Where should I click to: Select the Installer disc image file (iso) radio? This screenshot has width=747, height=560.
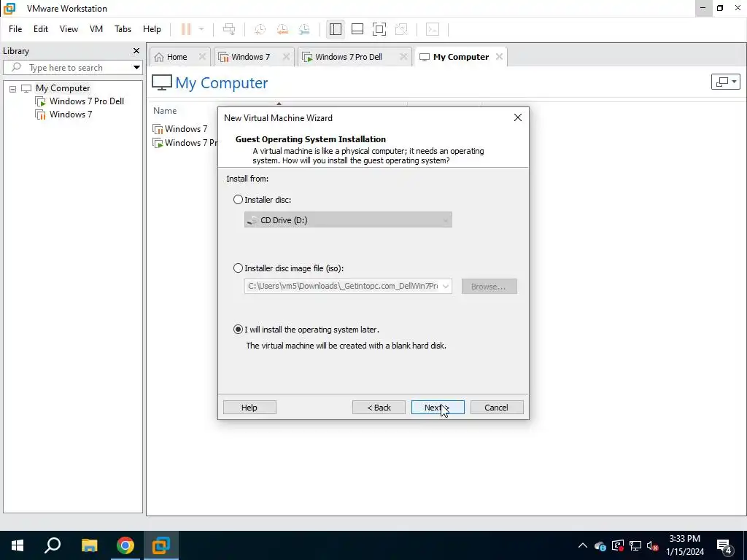point(239,268)
